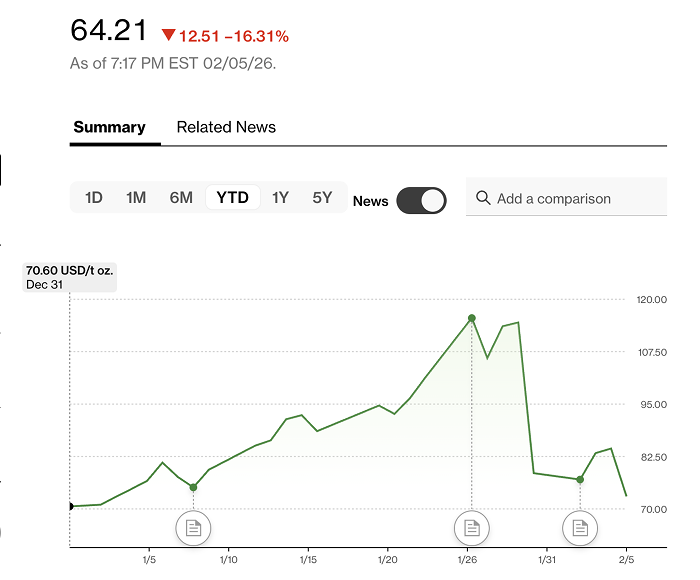This screenshot has width=700, height=580.
Task: Select the Summary tab
Action: coord(109,127)
